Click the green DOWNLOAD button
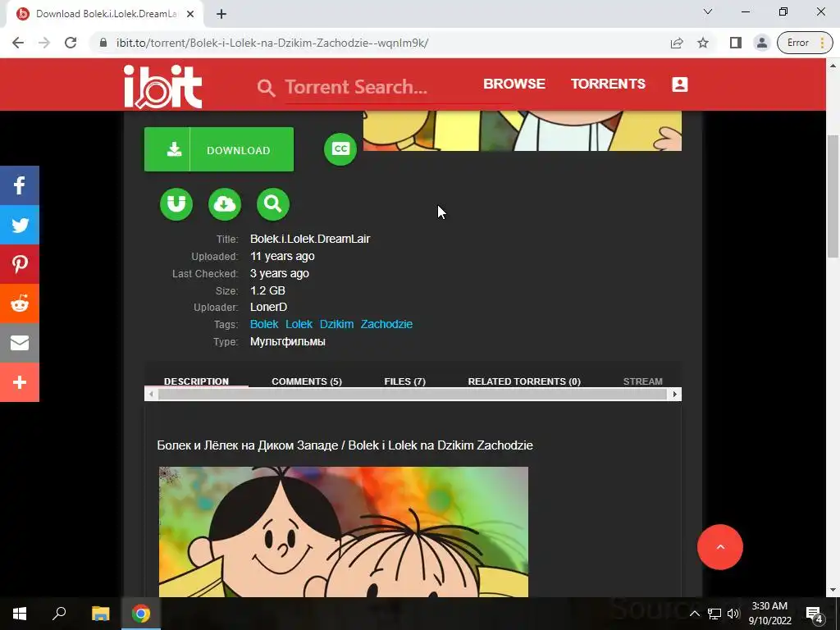The image size is (840, 630). (x=219, y=149)
